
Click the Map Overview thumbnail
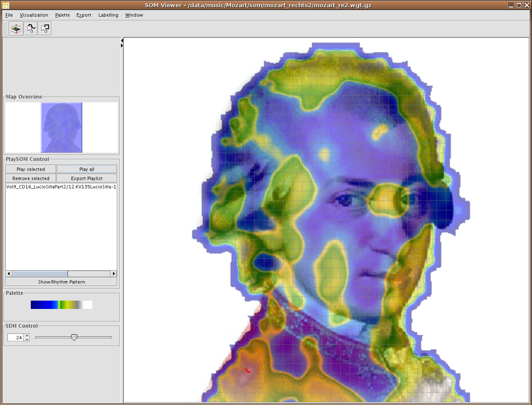point(62,127)
